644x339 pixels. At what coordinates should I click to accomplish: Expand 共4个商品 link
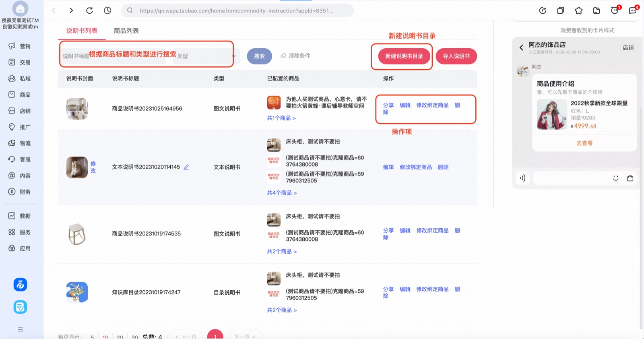[x=282, y=193]
